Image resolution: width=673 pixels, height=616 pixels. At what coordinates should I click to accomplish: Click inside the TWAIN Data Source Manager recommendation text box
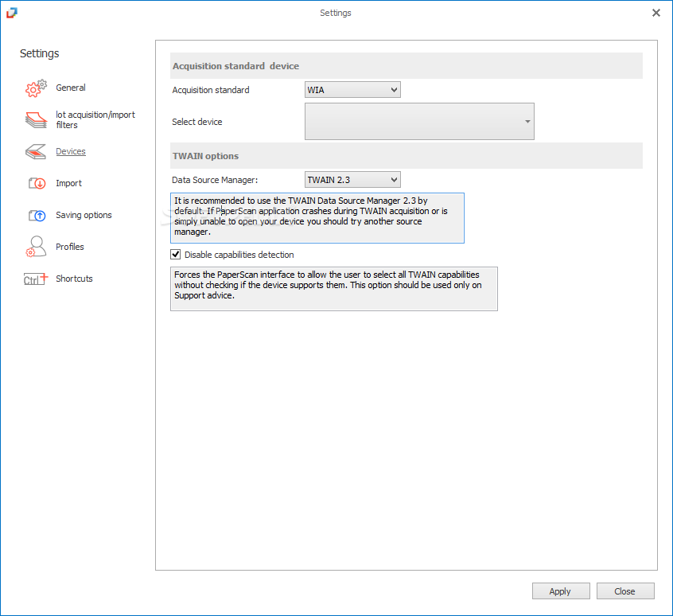(x=317, y=218)
